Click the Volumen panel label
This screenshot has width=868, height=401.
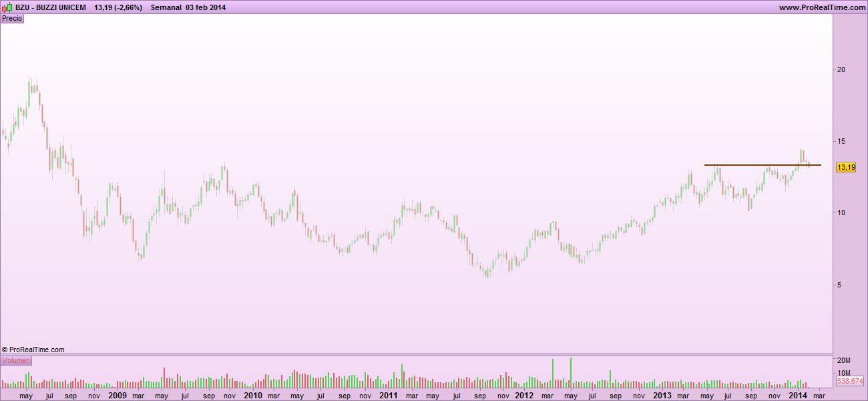(16, 361)
